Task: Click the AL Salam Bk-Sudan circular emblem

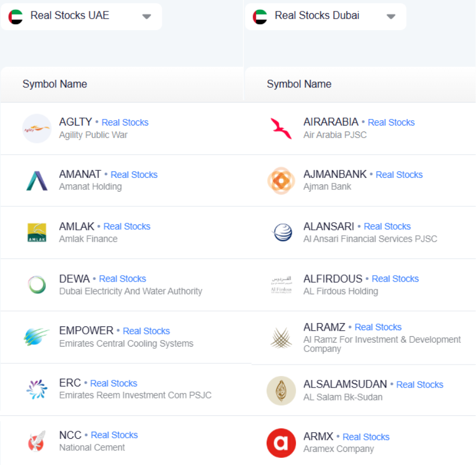Action: point(281,390)
